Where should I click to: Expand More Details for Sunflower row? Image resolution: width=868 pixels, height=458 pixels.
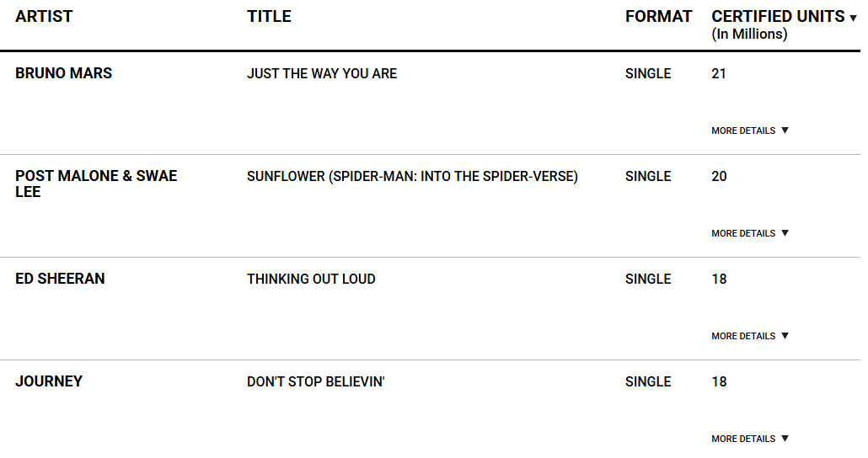pos(750,233)
